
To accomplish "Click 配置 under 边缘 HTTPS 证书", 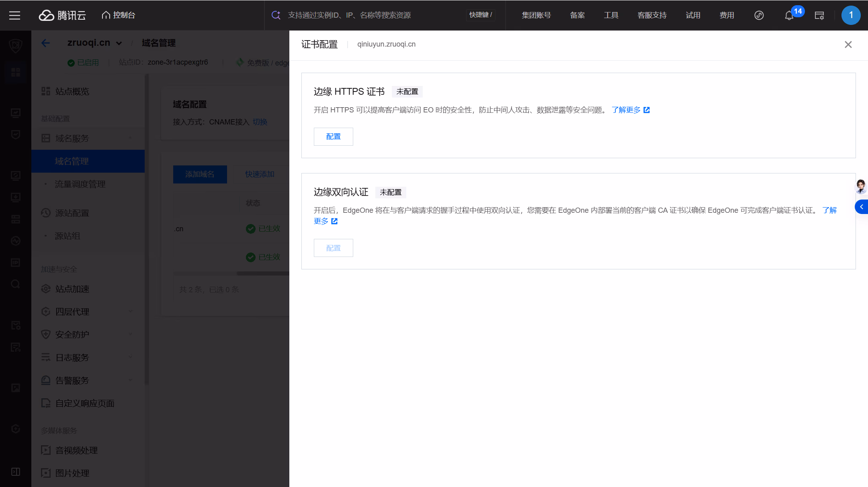I will [333, 137].
